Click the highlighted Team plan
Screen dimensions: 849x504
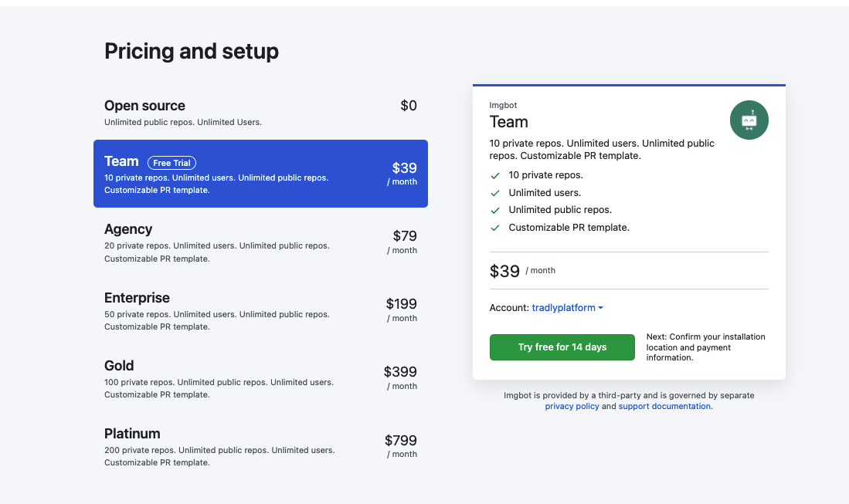tap(260, 173)
